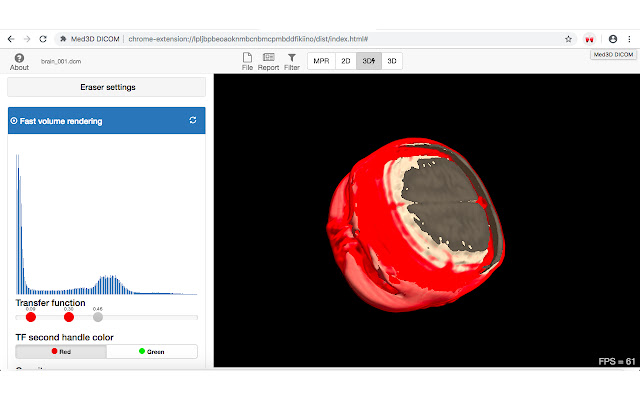The height and width of the screenshot is (400, 640).
Task: Bookmark page with star icon
Action: click(569, 39)
